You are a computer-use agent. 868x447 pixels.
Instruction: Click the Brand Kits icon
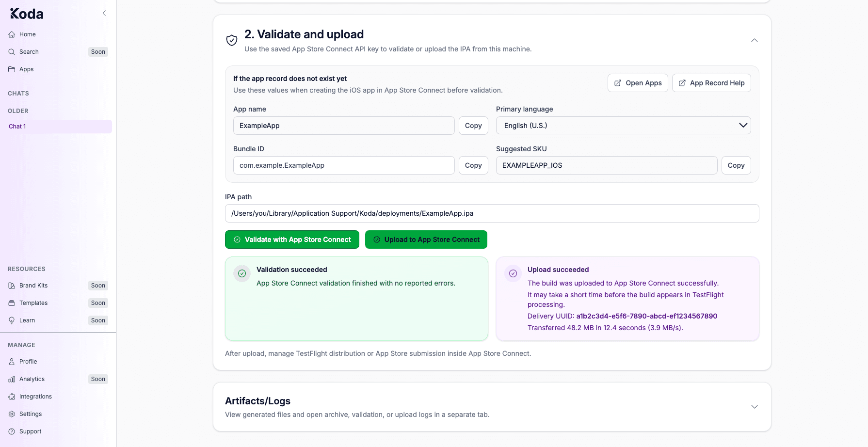coord(12,286)
